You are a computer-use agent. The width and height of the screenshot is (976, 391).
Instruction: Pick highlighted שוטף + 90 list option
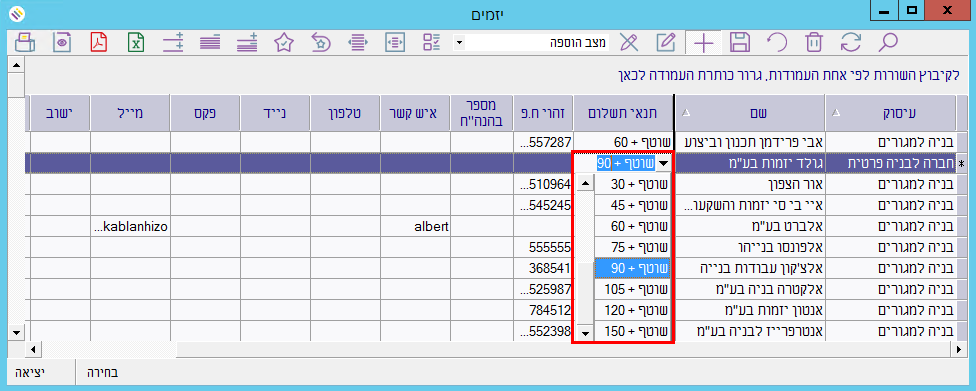point(633,268)
